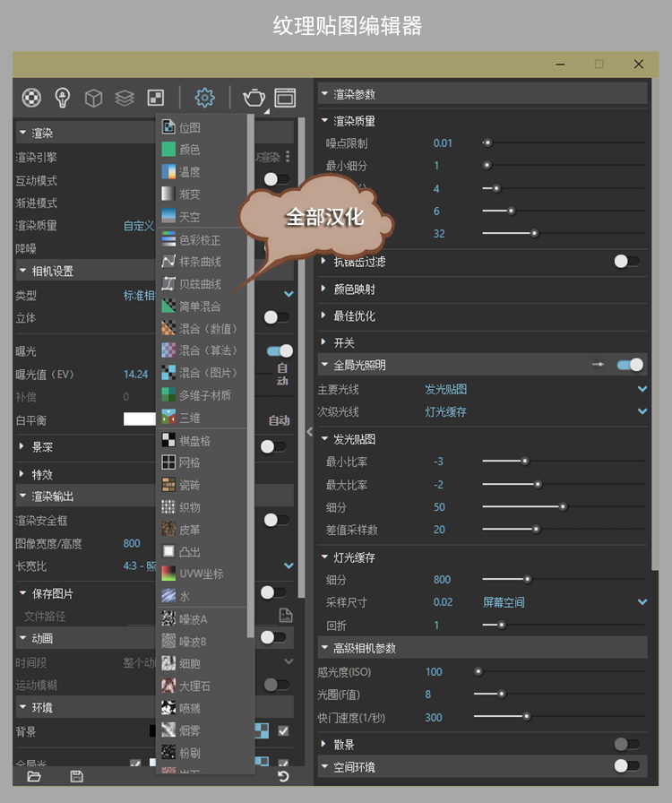Click 白平衡 自动 auto button
Image resolution: width=672 pixels, height=803 pixels.
point(280,420)
